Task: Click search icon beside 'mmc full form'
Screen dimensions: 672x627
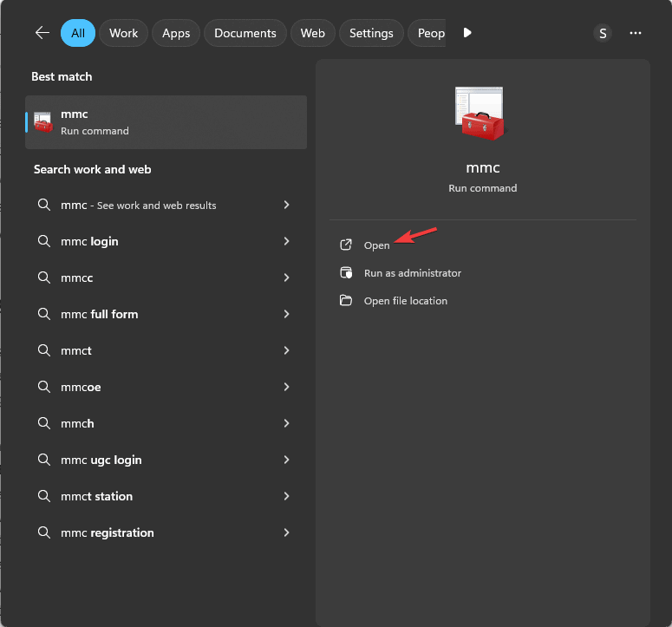Action: point(43,314)
